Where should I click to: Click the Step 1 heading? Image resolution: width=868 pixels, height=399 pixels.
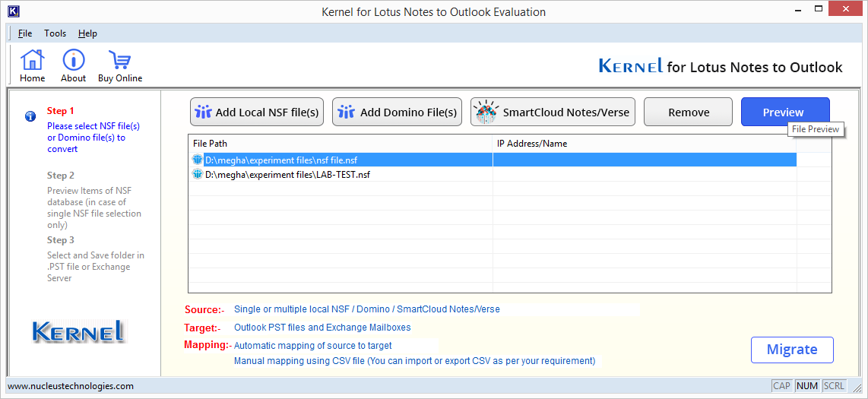pyautogui.click(x=60, y=111)
